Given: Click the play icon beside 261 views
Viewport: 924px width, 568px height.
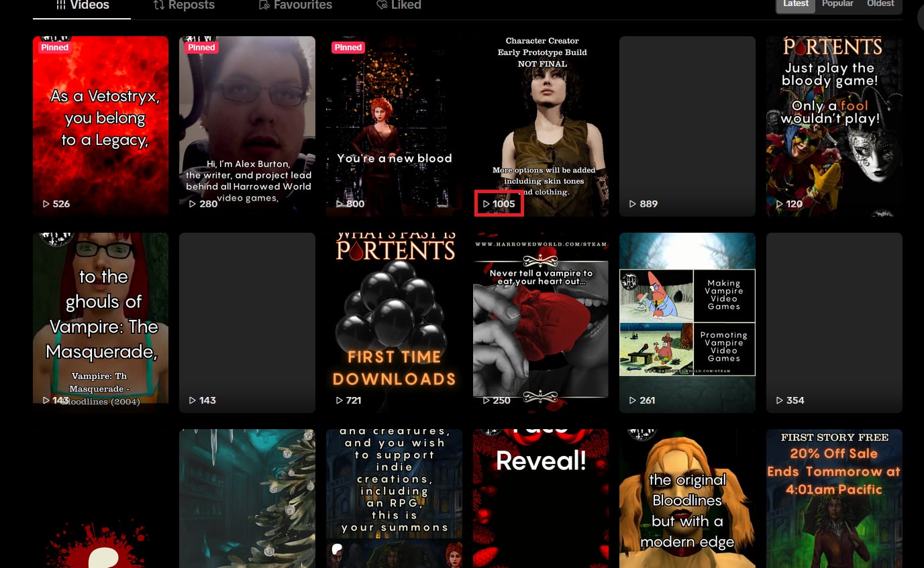Looking at the screenshot, I should 633,400.
